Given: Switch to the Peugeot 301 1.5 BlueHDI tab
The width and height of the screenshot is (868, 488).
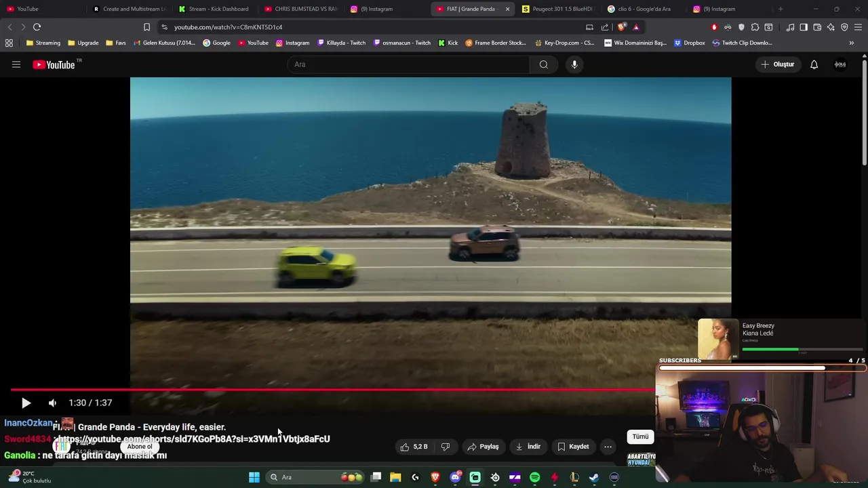Looking at the screenshot, I should (x=557, y=9).
